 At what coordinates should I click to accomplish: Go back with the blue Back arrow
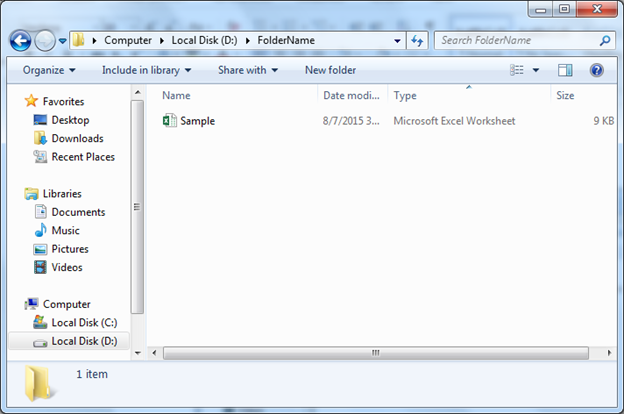click(20, 41)
